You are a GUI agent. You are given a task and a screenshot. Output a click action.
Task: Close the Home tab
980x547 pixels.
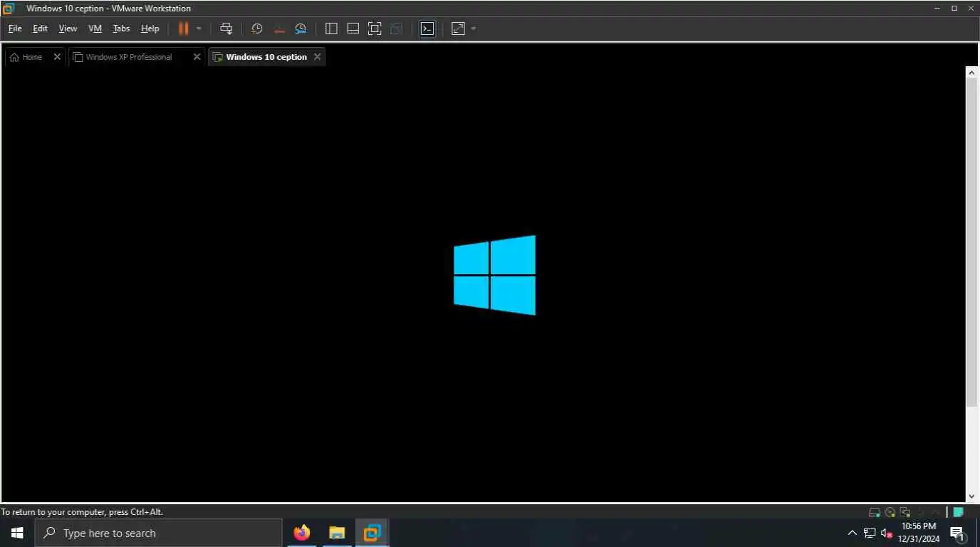coord(57,57)
